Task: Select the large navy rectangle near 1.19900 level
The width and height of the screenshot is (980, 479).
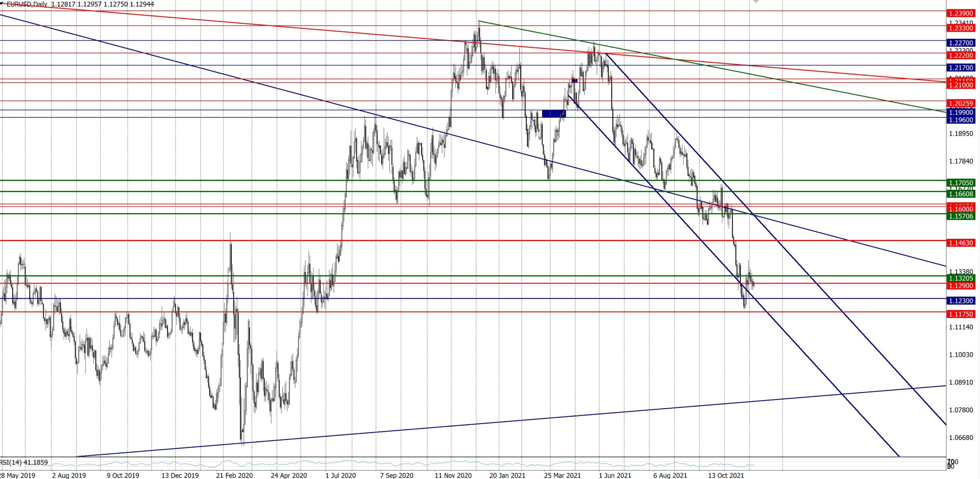Action: (x=554, y=113)
